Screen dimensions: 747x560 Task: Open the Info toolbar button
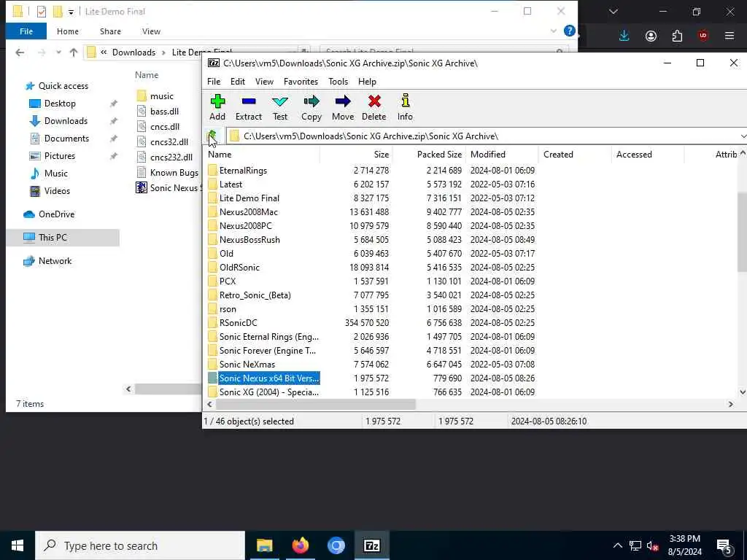click(405, 107)
